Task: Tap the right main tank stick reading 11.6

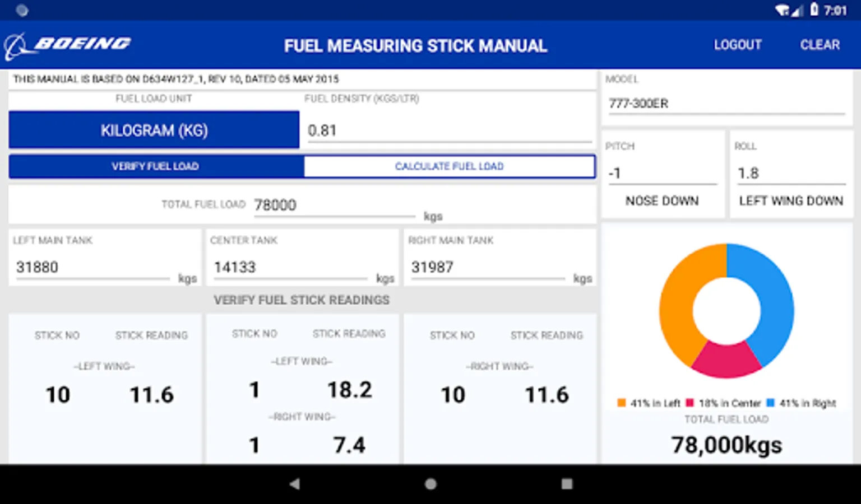Action: pos(547,395)
